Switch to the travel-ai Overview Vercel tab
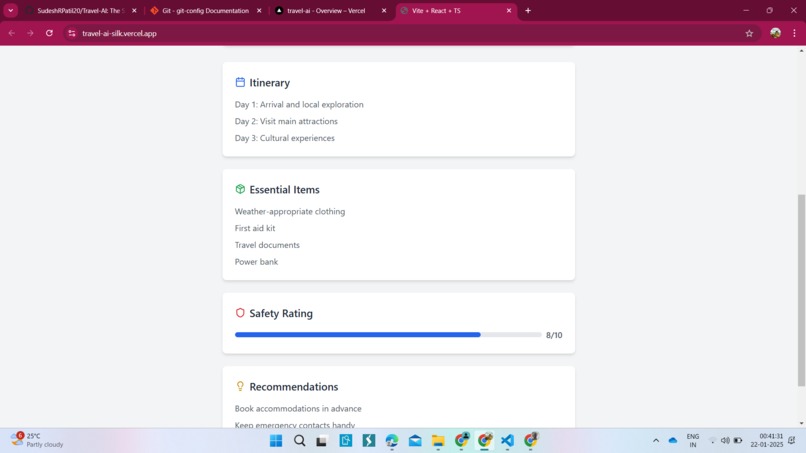Screen dimensions: 806x453 click(326, 10)
